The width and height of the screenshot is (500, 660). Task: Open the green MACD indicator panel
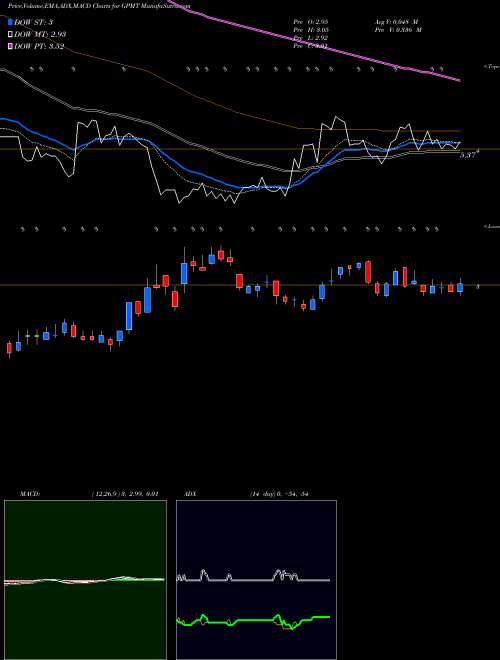pos(85,580)
